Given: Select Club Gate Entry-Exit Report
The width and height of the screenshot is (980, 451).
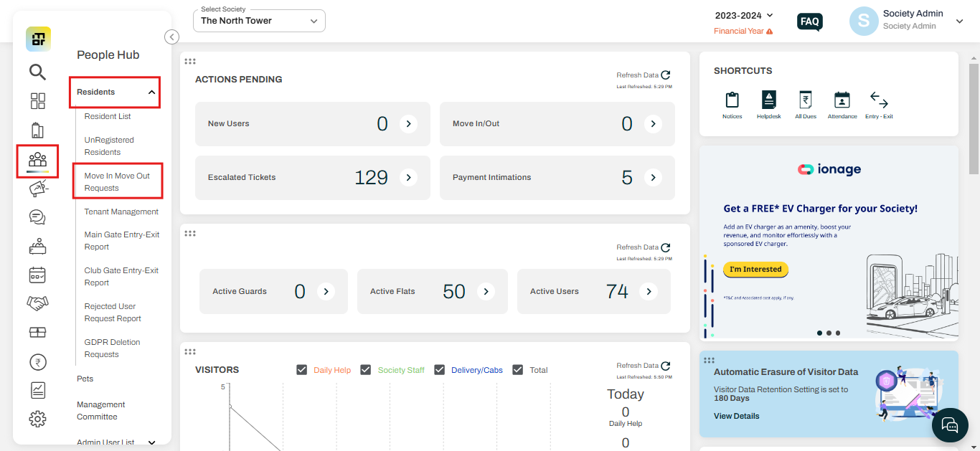Looking at the screenshot, I should click(121, 277).
